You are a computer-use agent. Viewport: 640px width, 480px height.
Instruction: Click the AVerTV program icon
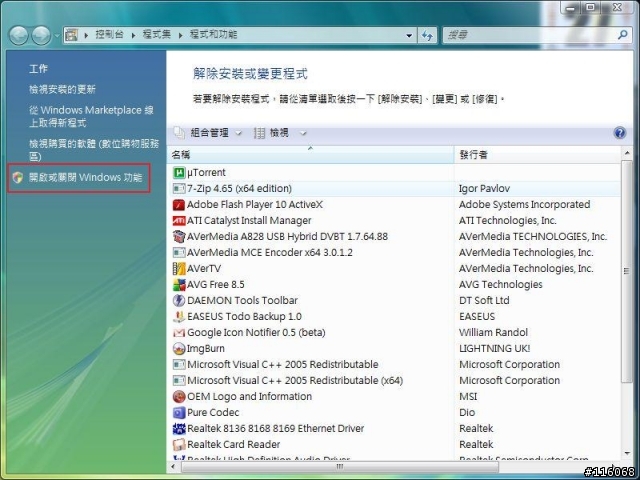(x=179, y=269)
